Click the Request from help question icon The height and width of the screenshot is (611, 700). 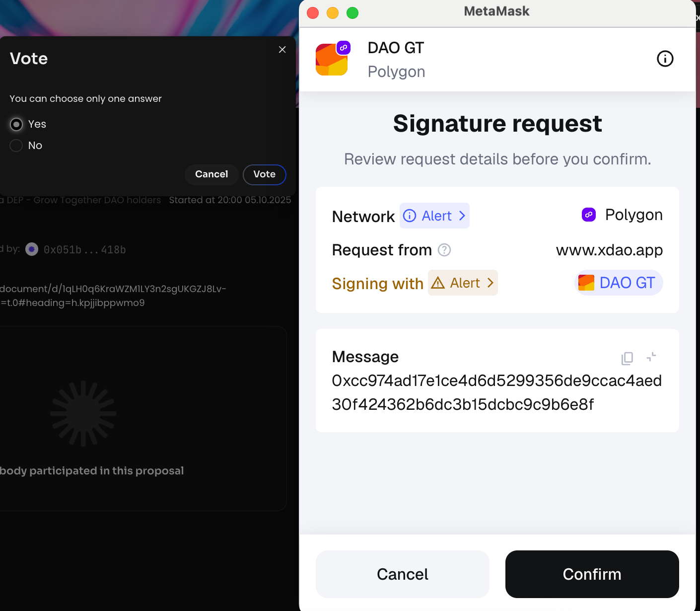click(x=444, y=250)
